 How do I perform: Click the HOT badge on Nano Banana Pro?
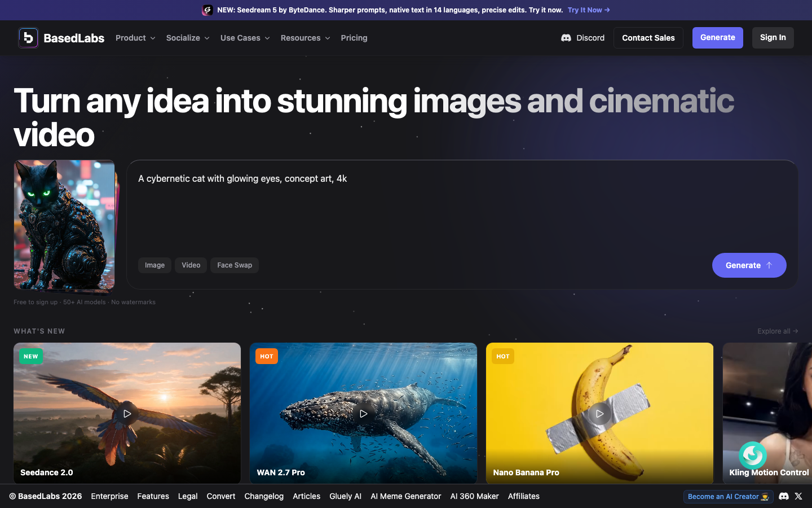pyautogui.click(x=503, y=356)
